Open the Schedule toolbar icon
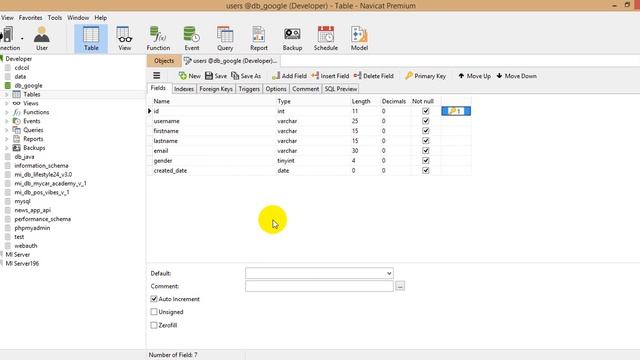Image resolution: width=640 pixels, height=360 pixels. coord(326,38)
